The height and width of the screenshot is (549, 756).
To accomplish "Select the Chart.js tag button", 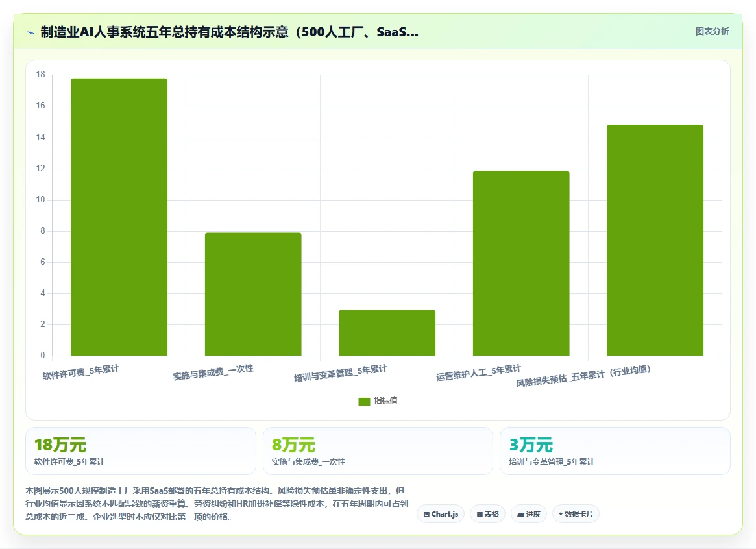I will tap(441, 514).
